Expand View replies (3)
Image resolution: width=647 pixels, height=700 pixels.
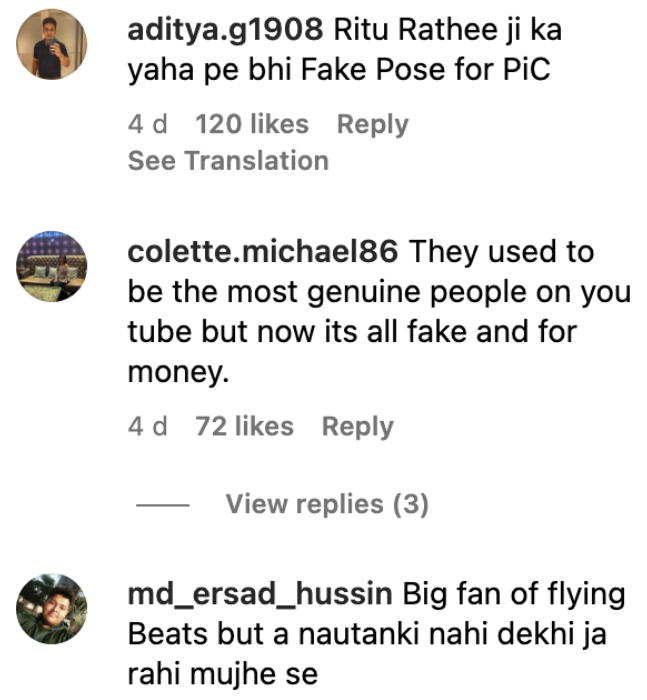(326, 504)
